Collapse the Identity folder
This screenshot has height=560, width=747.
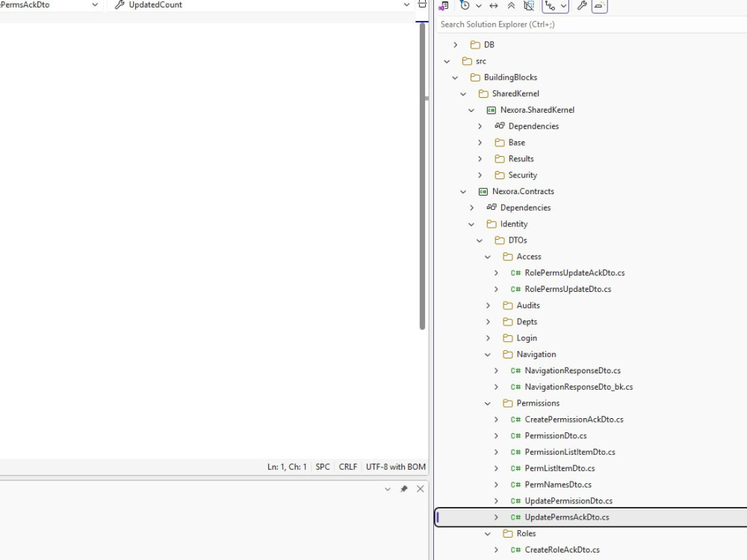(x=471, y=224)
